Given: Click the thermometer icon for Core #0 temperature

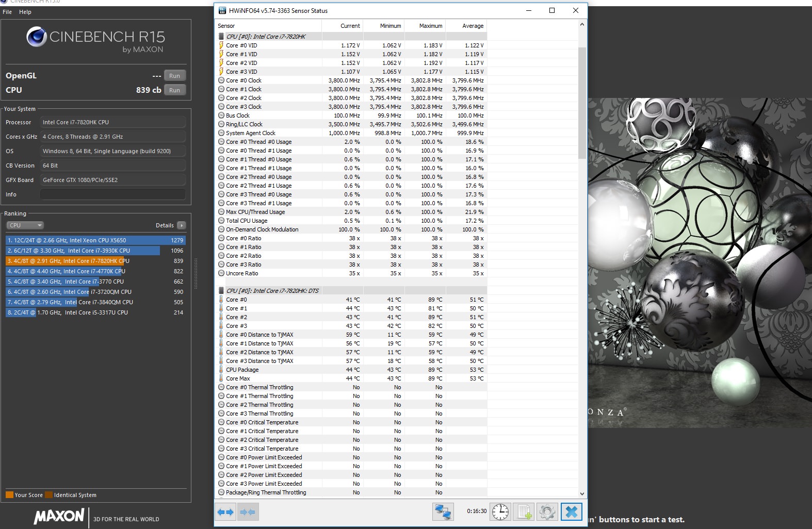Looking at the screenshot, I should [221, 300].
